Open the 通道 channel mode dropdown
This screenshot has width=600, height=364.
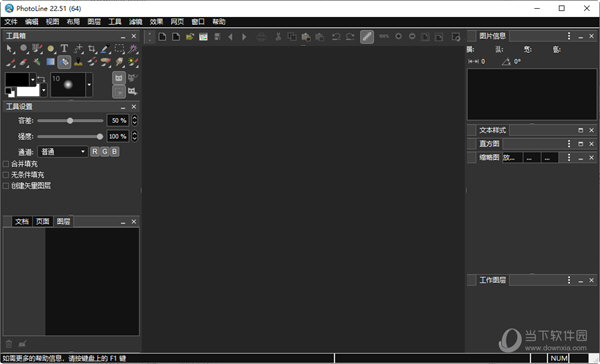coord(63,152)
